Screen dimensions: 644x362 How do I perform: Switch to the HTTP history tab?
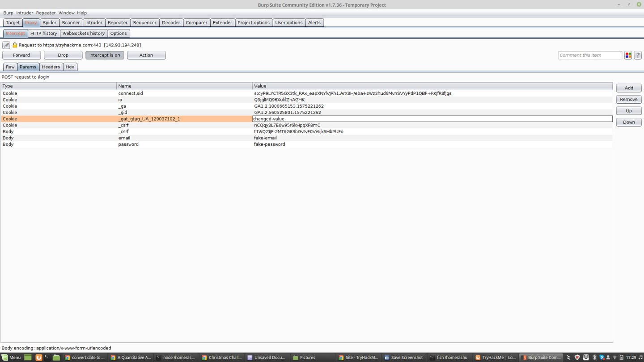43,33
